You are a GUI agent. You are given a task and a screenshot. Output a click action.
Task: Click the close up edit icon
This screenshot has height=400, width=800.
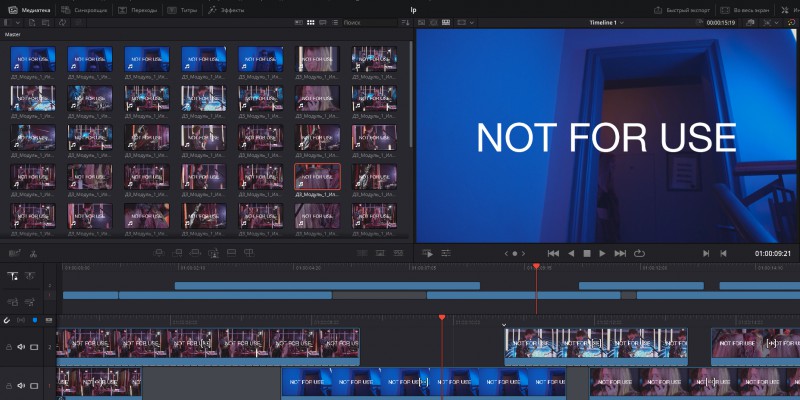pyautogui.click(x=213, y=253)
